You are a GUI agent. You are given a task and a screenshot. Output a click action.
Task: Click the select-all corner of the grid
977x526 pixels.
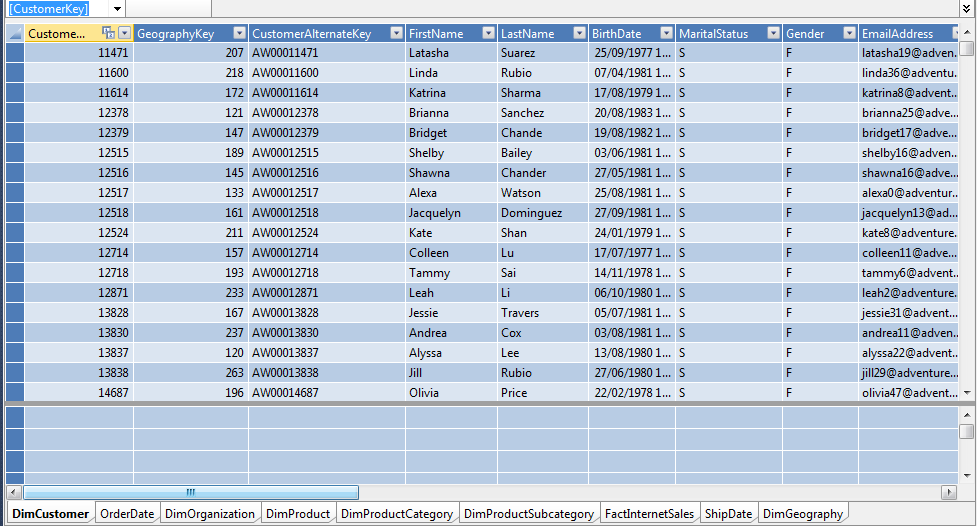(x=15, y=33)
